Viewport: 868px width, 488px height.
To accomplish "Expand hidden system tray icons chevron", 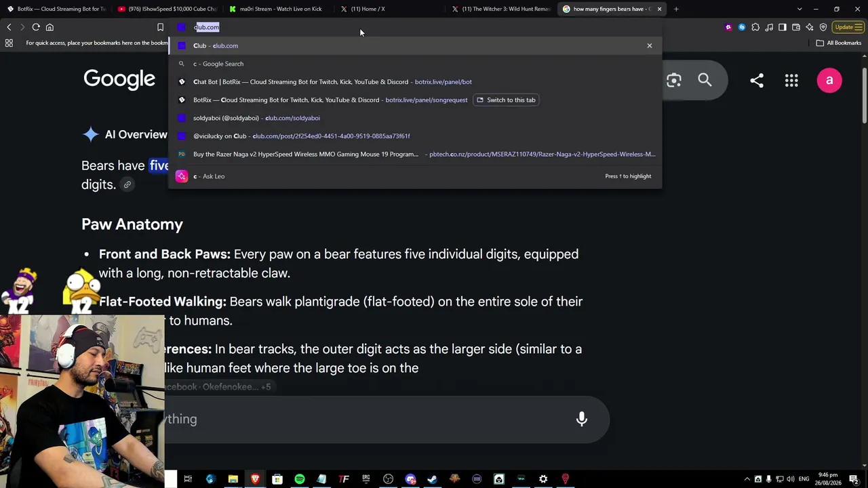I will click(x=747, y=479).
